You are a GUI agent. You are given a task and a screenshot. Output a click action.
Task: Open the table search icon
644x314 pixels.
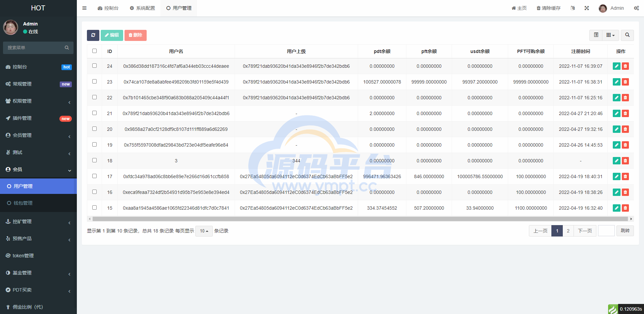[x=627, y=35]
